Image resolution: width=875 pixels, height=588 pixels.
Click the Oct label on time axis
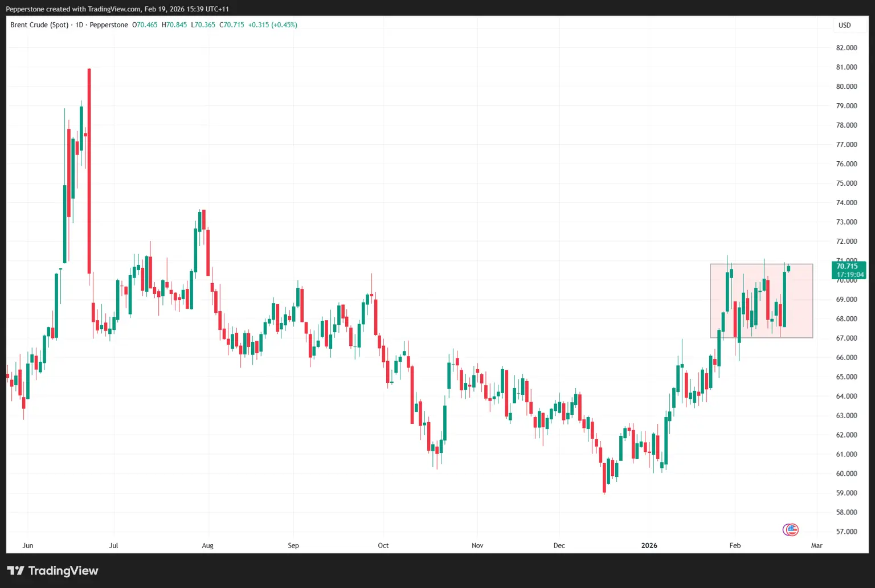[383, 545]
